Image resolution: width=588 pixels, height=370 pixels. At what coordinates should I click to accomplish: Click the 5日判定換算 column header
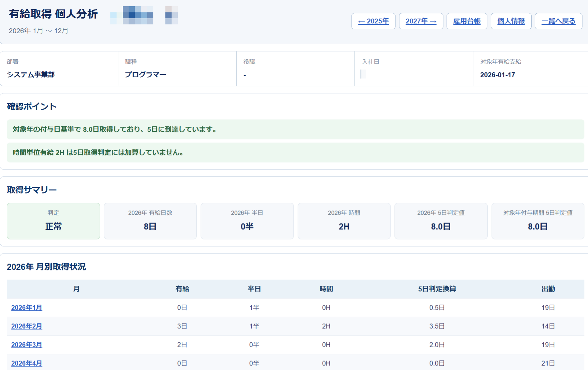coord(437,289)
